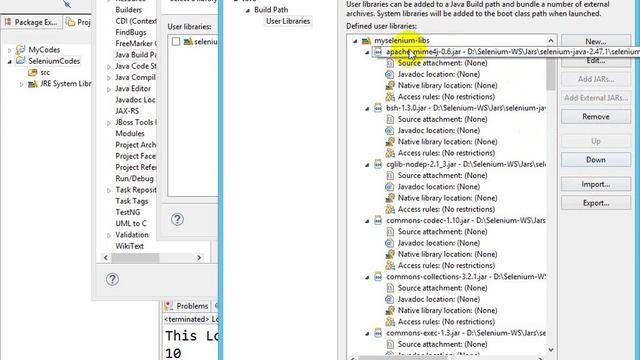Click the Add External JARs... button
The image size is (640, 360).
[x=596, y=98]
